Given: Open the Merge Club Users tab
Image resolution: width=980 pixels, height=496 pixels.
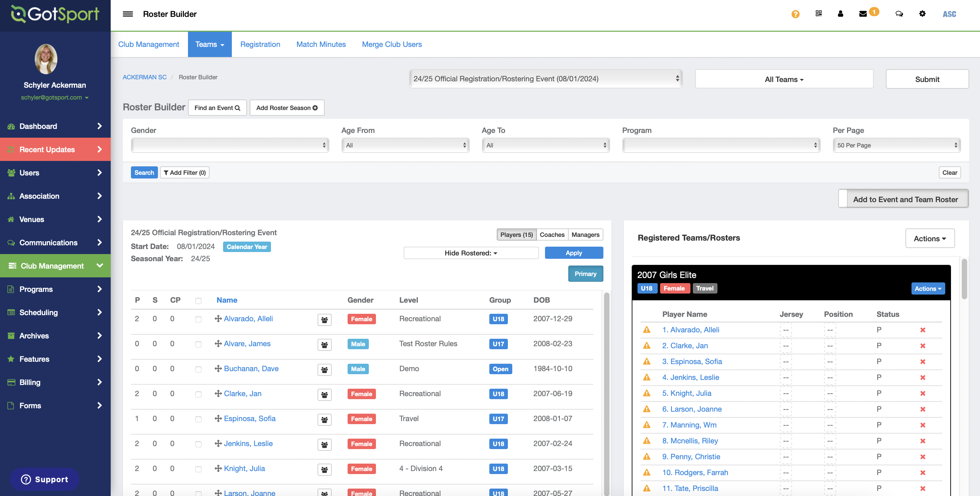Looking at the screenshot, I should coord(392,45).
